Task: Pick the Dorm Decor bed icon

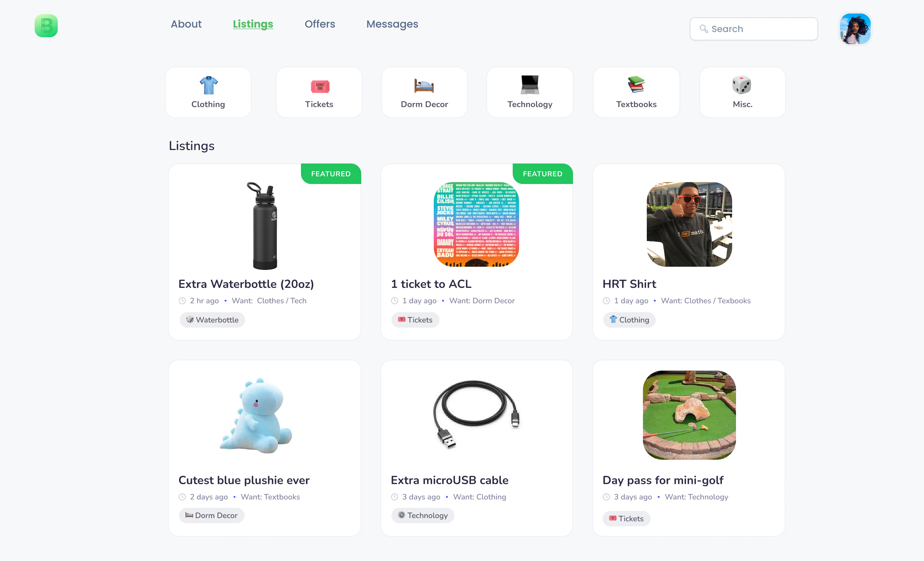Action: pyautogui.click(x=424, y=86)
